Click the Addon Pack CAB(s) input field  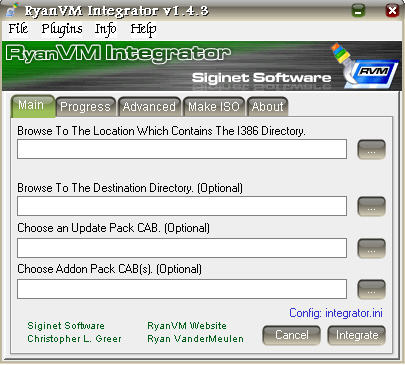coord(182,289)
